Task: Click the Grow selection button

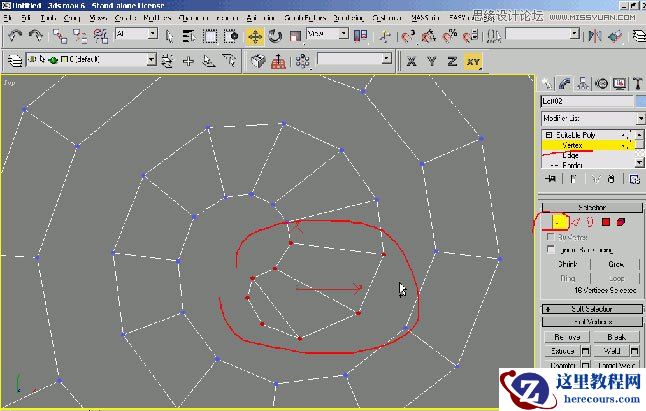Action: click(x=616, y=264)
